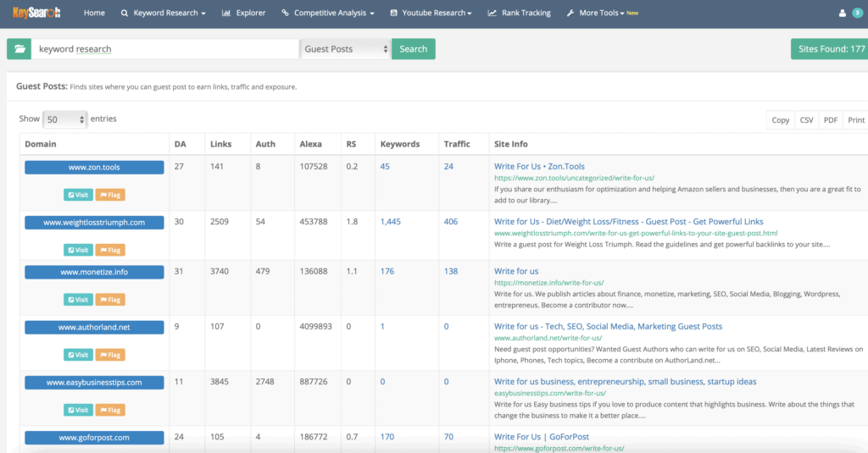Open keywords count 170 for goforpost
This screenshot has height=453, width=868.
[x=387, y=437]
